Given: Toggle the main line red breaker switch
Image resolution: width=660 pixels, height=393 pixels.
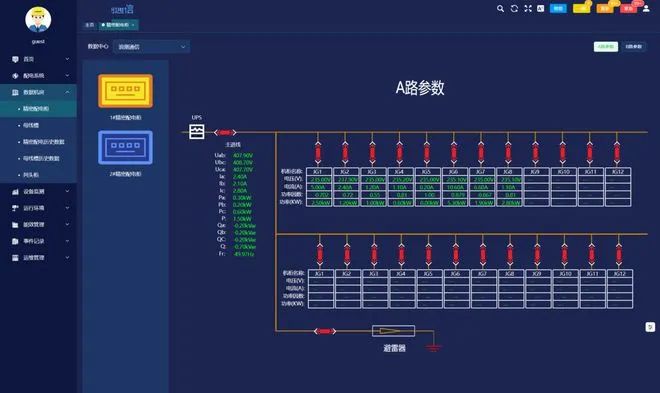Looking at the screenshot, I should [x=225, y=133].
